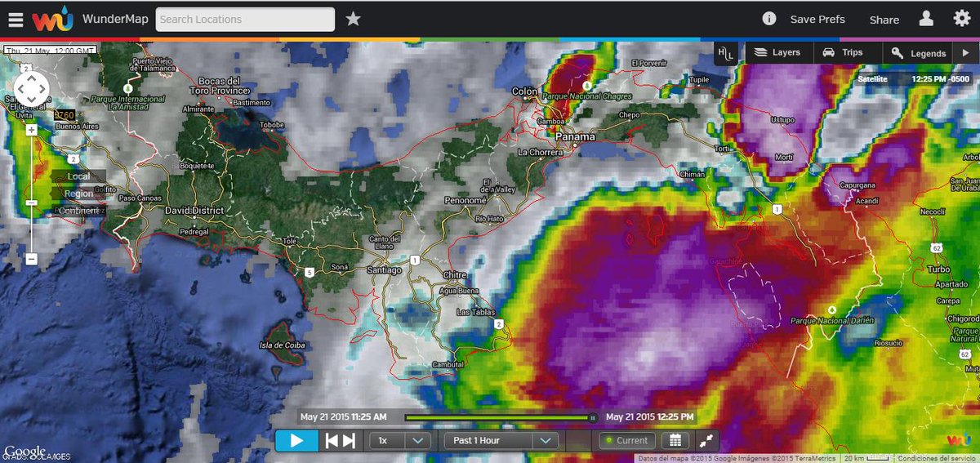Open the info circle icon
Image resolution: width=980 pixels, height=463 pixels.
(768, 18)
